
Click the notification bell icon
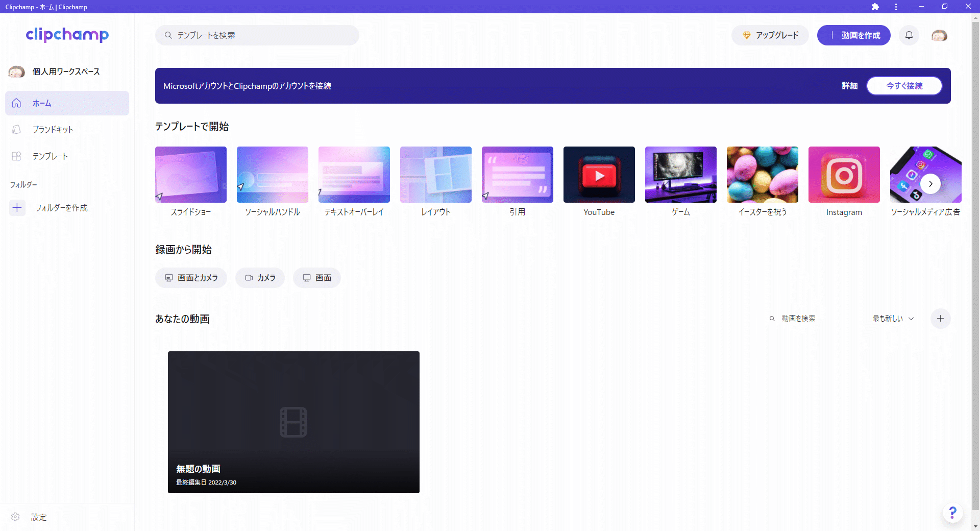click(x=909, y=35)
